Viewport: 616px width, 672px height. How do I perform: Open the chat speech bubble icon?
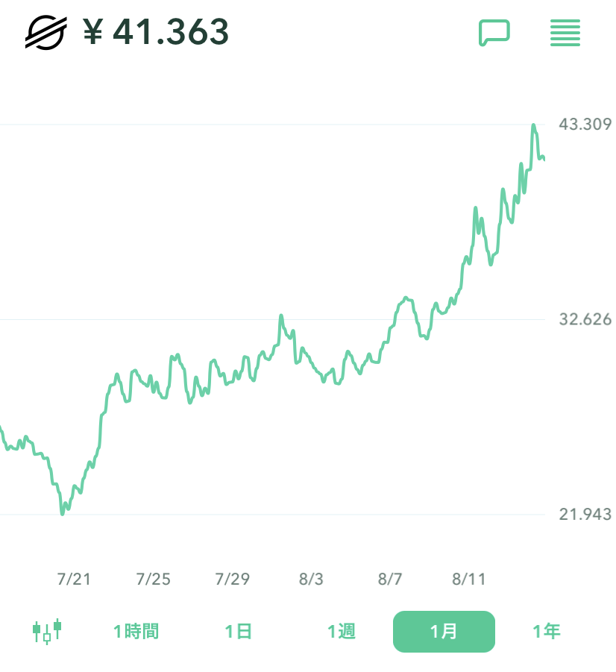click(494, 33)
